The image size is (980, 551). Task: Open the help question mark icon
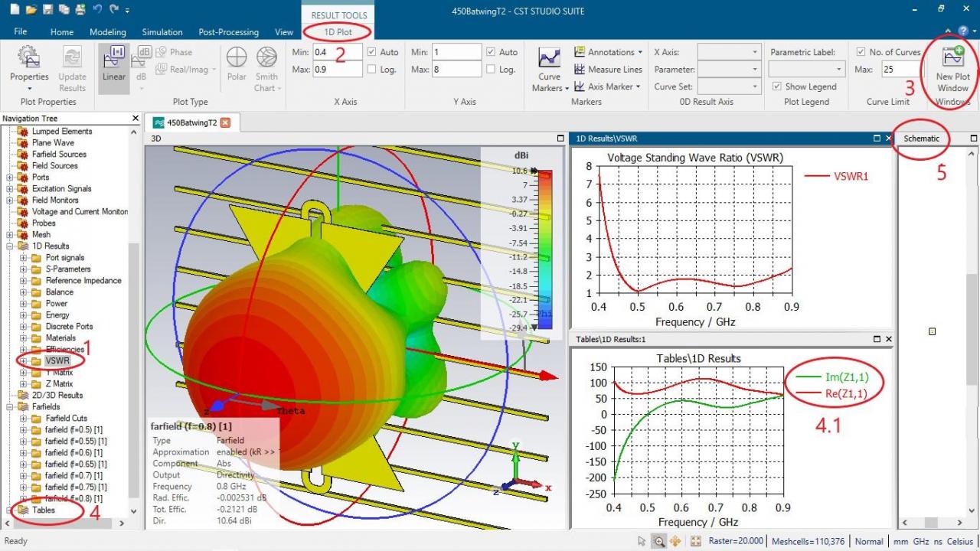pyautogui.click(x=963, y=31)
